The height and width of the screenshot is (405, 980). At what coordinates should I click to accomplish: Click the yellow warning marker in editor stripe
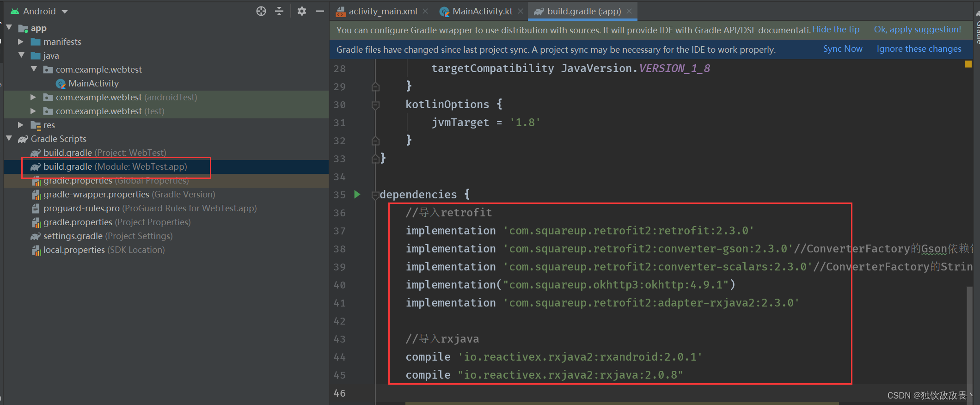coord(968,64)
